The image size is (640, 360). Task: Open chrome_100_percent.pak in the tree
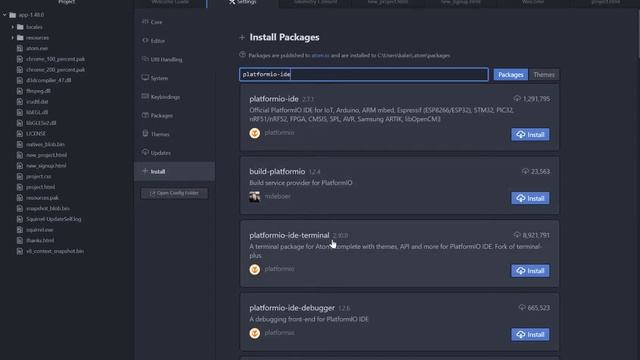pyautogui.click(x=55, y=59)
